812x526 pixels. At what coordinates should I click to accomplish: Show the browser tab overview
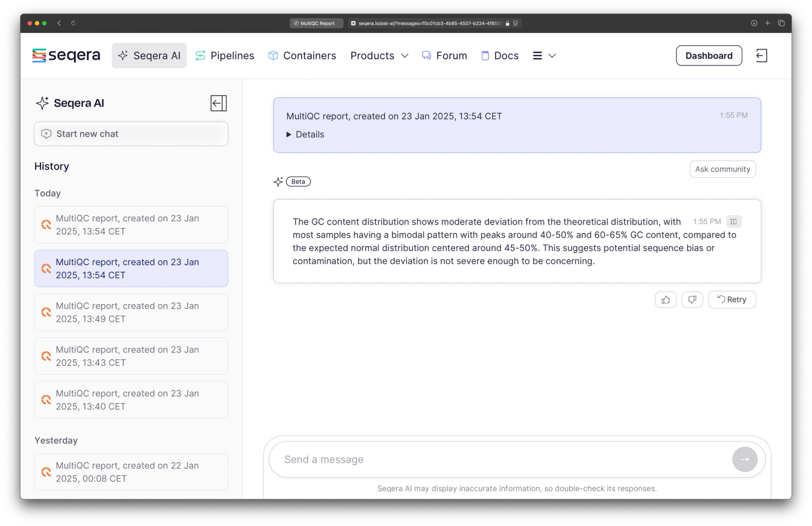pos(781,23)
